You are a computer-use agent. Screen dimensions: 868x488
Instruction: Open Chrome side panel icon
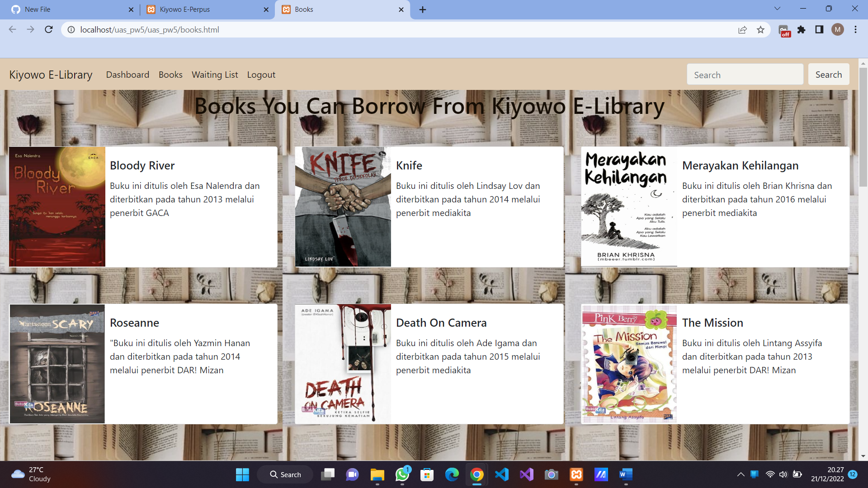819,30
